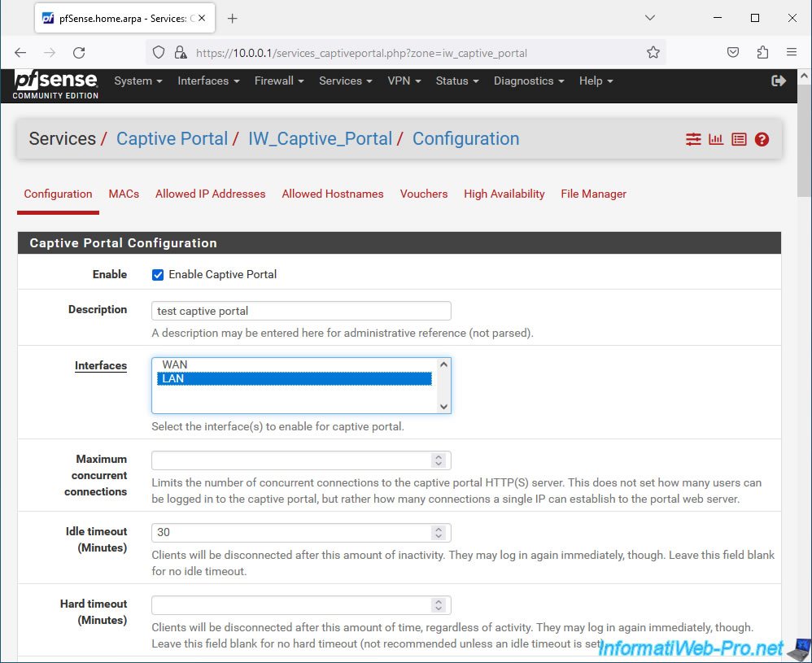Open the Services menu
812x663 pixels.
(346, 81)
